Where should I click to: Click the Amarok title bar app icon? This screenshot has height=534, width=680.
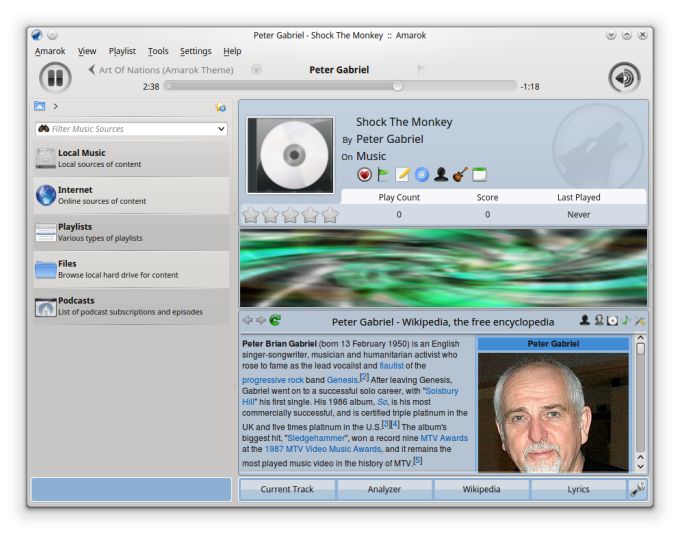(x=37, y=35)
